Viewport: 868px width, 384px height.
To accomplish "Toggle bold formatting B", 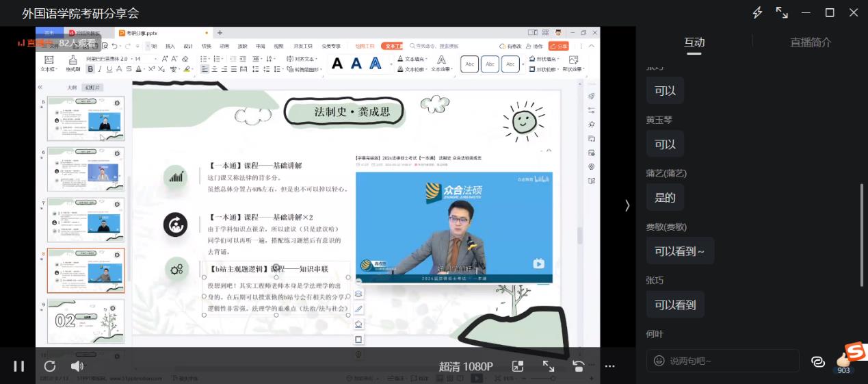I will [90, 69].
